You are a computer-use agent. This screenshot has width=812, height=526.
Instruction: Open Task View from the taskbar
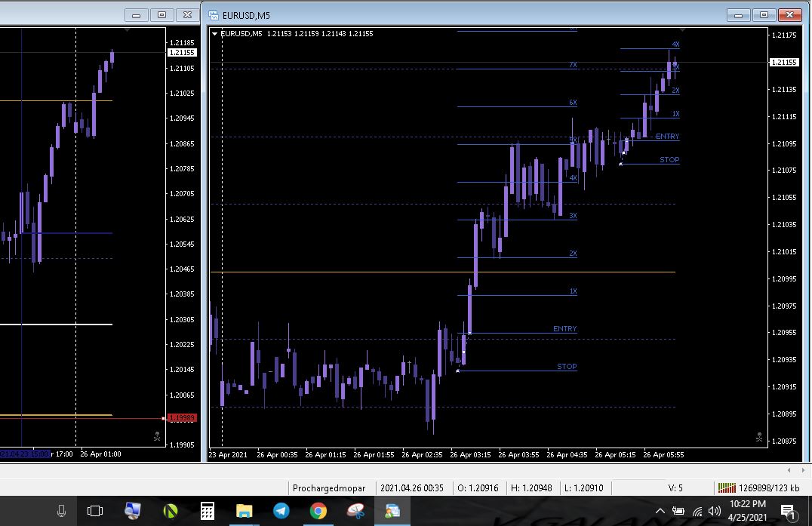click(x=95, y=511)
